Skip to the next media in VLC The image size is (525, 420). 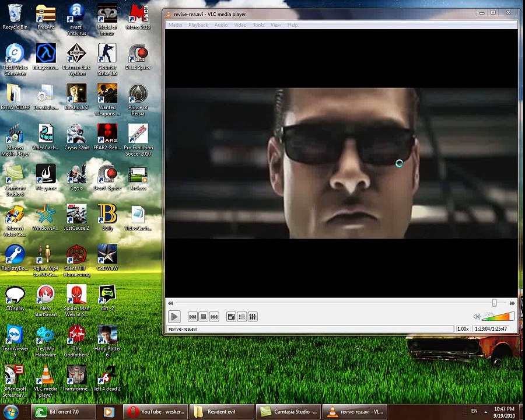(214, 317)
